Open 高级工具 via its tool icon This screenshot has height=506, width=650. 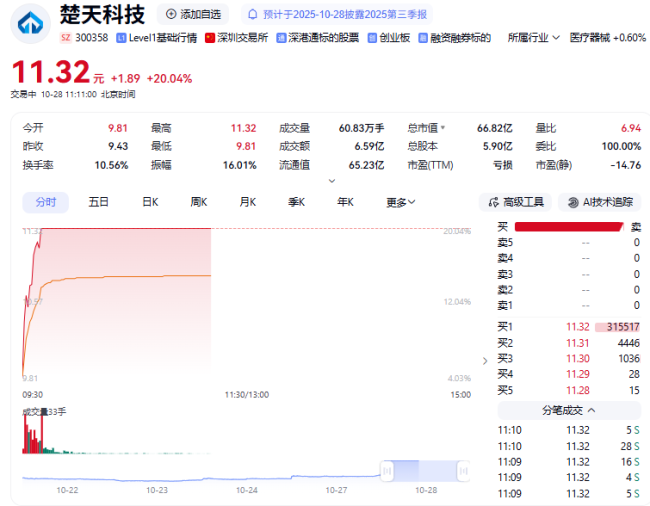pos(492,202)
